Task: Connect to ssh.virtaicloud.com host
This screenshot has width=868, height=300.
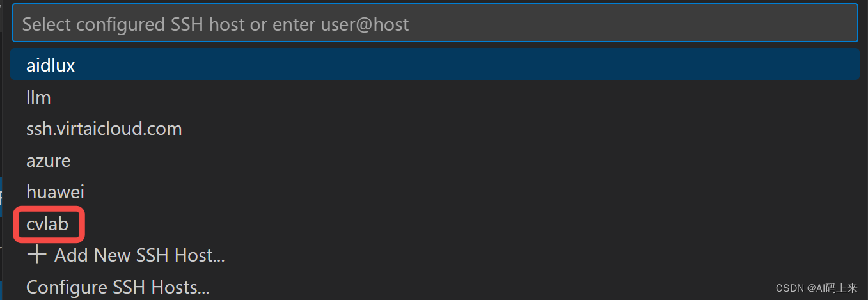Action: point(104,129)
